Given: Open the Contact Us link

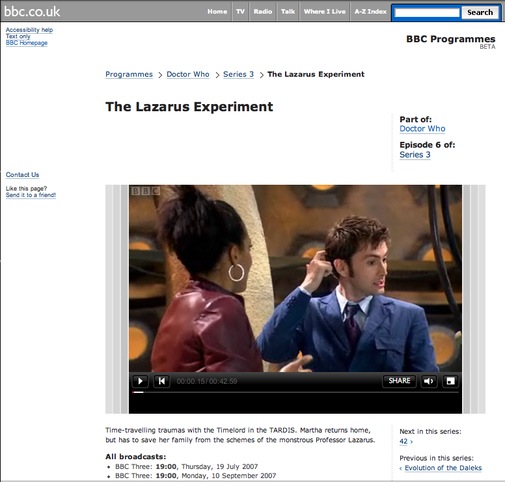Looking at the screenshot, I should (22, 175).
